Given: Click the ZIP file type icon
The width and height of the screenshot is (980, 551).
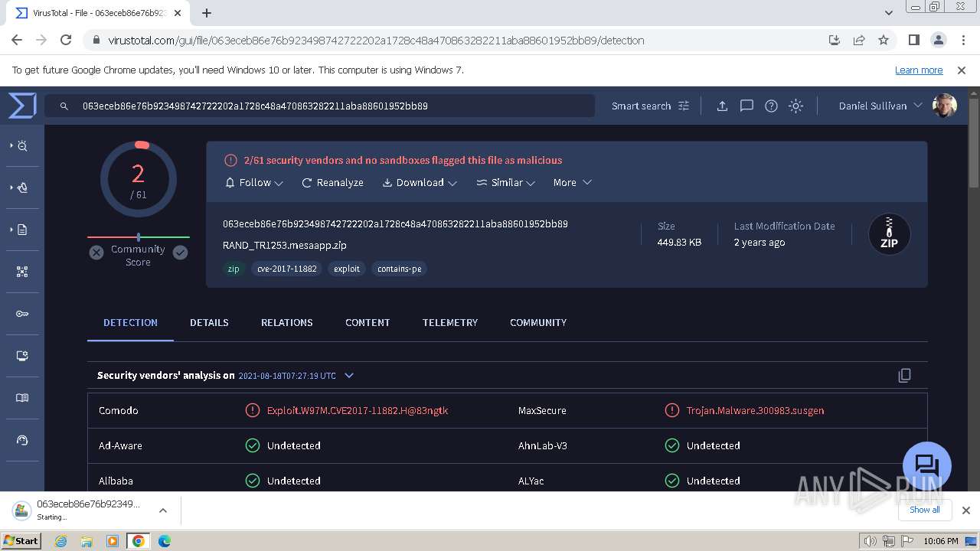Looking at the screenshot, I should (x=889, y=233).
